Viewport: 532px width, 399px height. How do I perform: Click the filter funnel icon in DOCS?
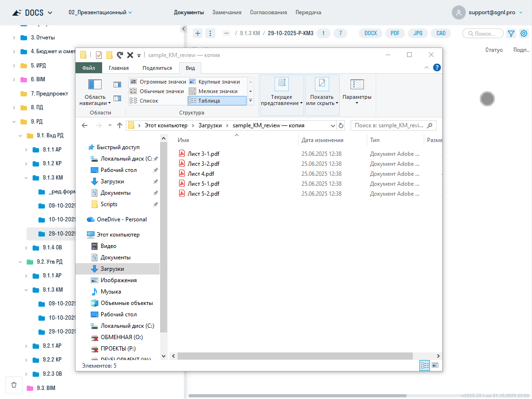511,34
